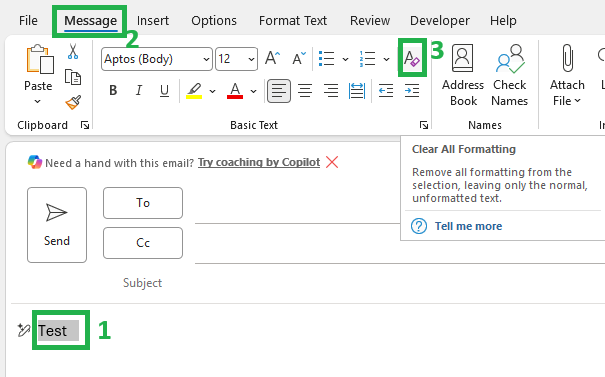Open Basic Text dialog launcher
Screen dimensions: 605x377
pyautogui.click(x=424, y=125)
